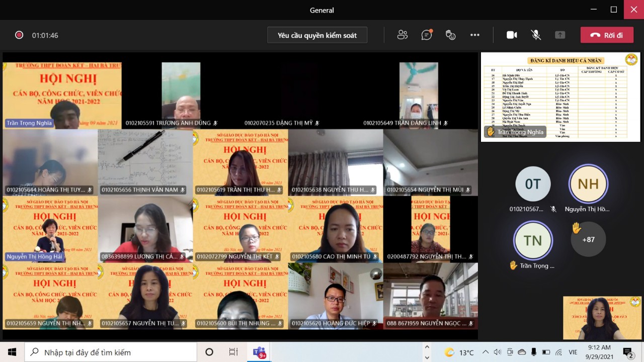The width and height of the screenshot is (644, 362).
Task: Open Task View on the taskbar
Action: tap(233, 352)
